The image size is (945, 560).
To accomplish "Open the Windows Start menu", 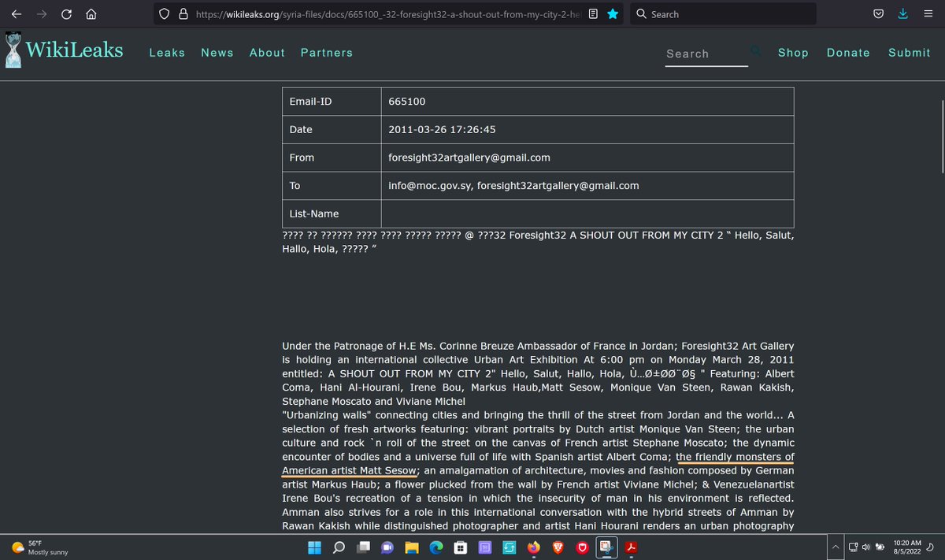I will pyautogui.click(x=313, y=547).
